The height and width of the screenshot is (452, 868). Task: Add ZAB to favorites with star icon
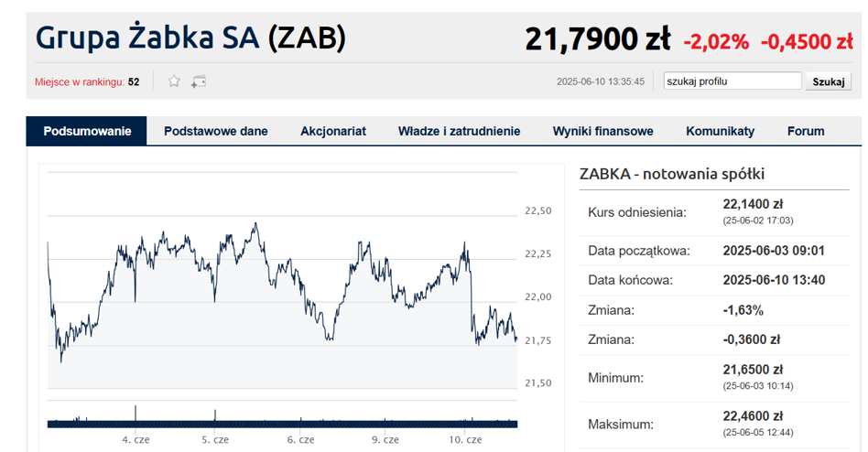point(174,81)
